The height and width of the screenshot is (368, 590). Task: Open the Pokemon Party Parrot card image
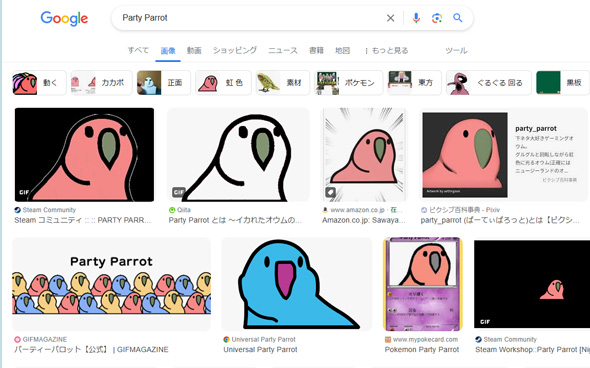(x=423, y=284)
